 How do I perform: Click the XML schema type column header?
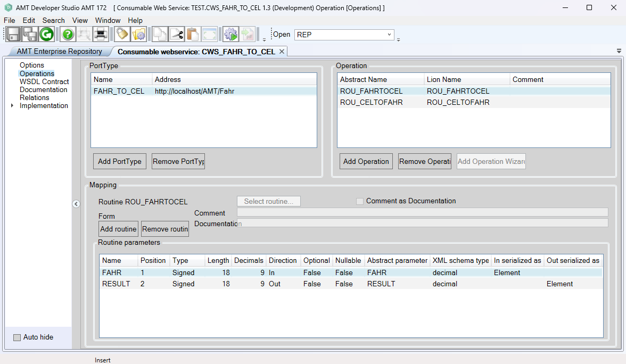tap(460, 260)
